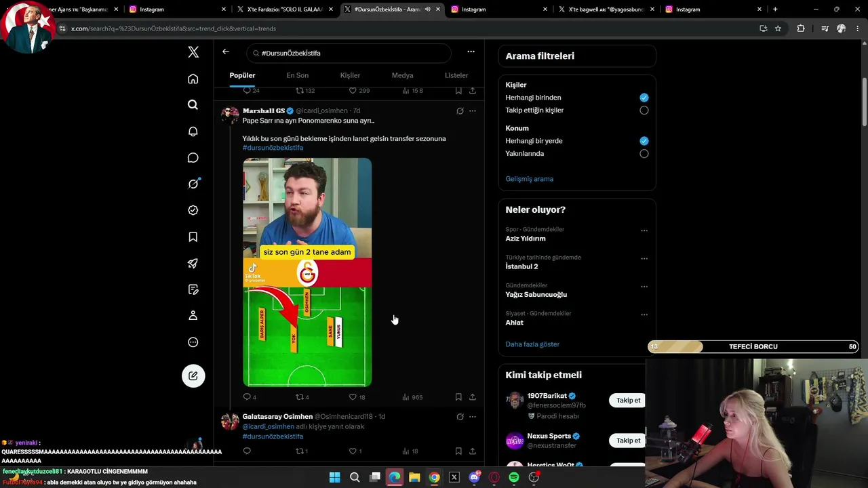Switch to the Medya tab
The image size is (868, 488).
pos(402,75)
